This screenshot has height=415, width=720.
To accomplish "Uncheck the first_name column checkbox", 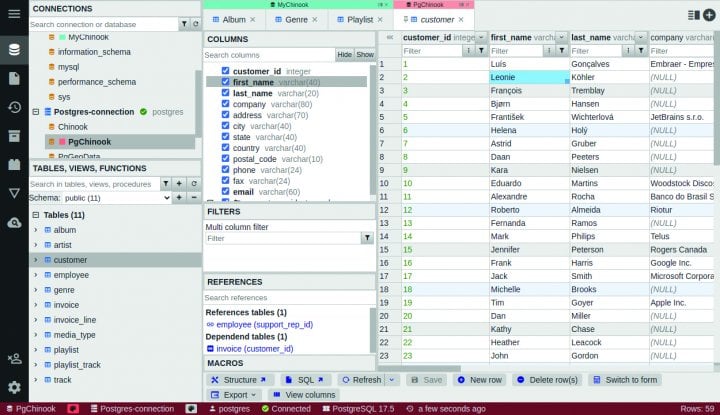I will pos(225,82).
